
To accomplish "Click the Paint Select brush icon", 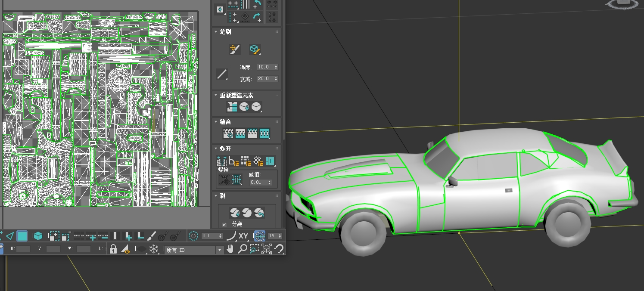I will pyautogui.click(x=151, y=236).
